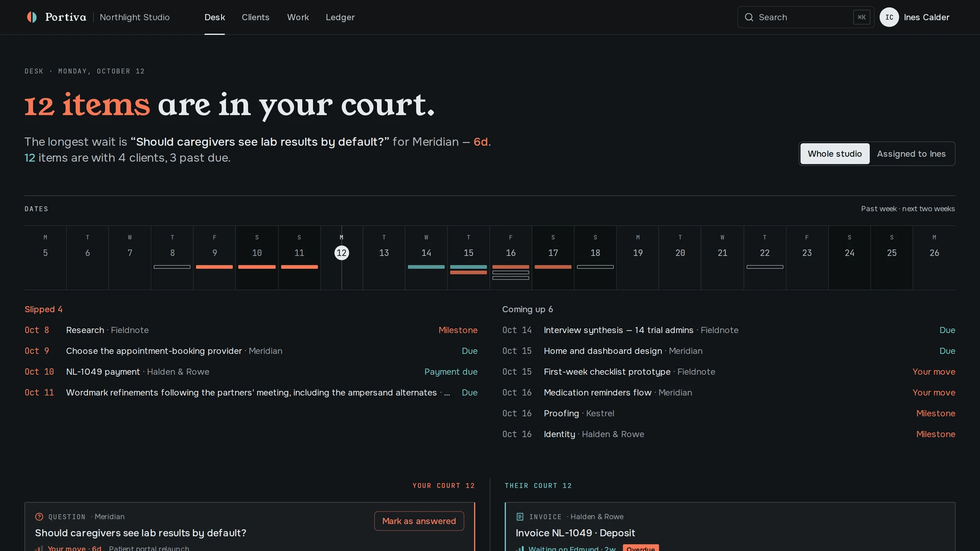Open the Proofing · Kestrel row

coord(729,413)
